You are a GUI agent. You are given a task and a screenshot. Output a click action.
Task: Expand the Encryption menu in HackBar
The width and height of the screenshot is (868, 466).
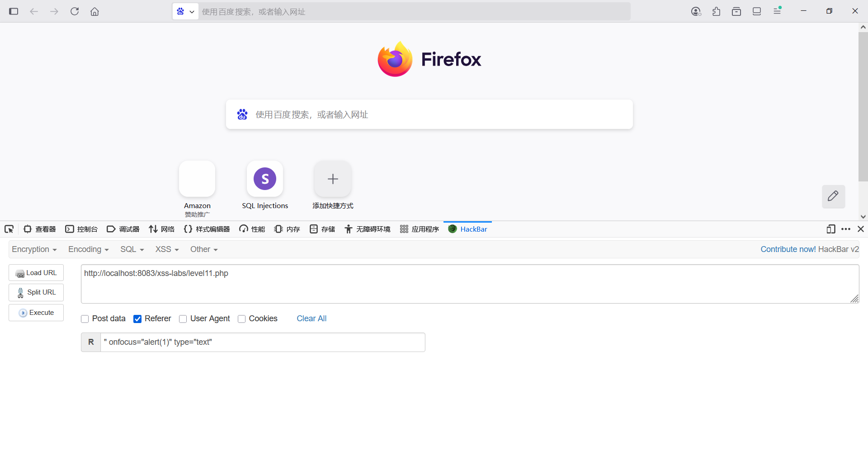pyautogui.click(x=34, y=249)
